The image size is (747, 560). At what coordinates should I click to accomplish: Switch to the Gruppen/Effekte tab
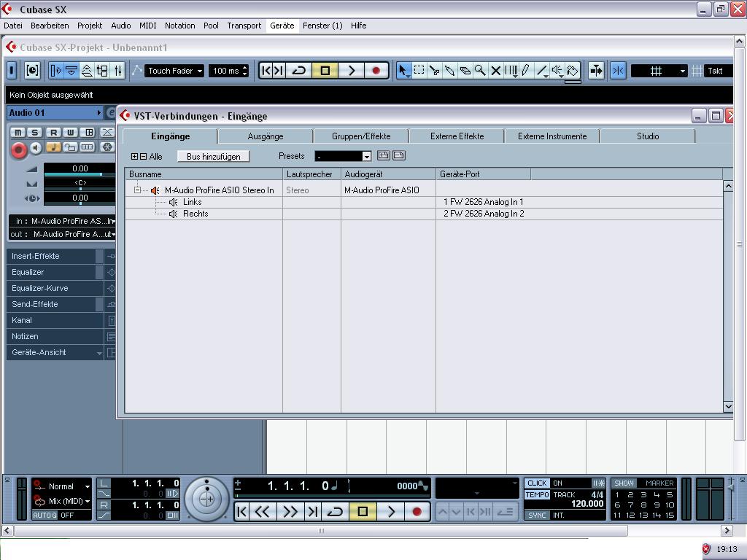pyautogui.click(x=361, y=136)
